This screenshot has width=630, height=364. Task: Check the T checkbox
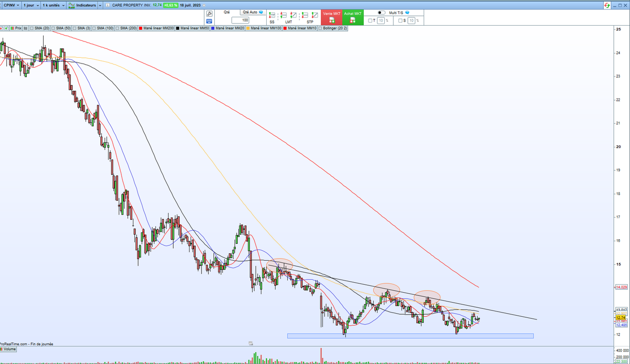point(370,20)
